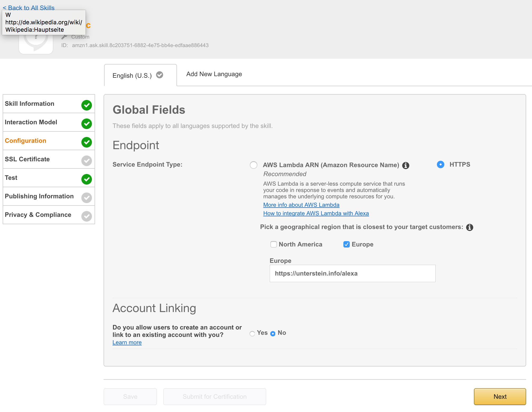Screen dimensions: 532x412
Task: Click the green checkmark next to Interaction Model
Action: 87,124
